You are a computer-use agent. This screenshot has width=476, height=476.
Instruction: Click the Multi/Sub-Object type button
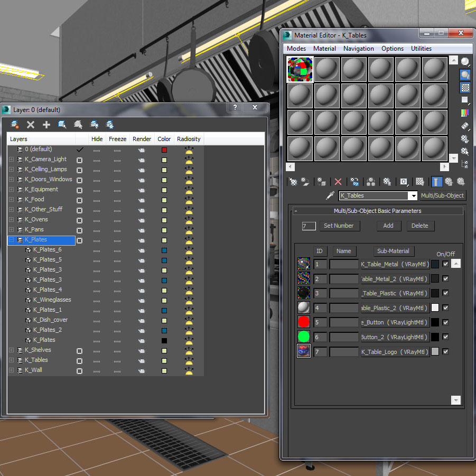(444, 195)
